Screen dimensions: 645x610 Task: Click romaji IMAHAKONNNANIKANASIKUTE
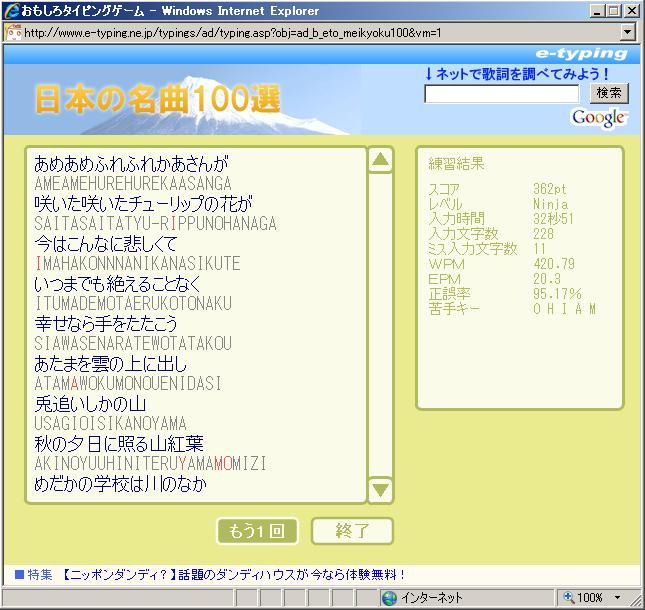[137, 263]
